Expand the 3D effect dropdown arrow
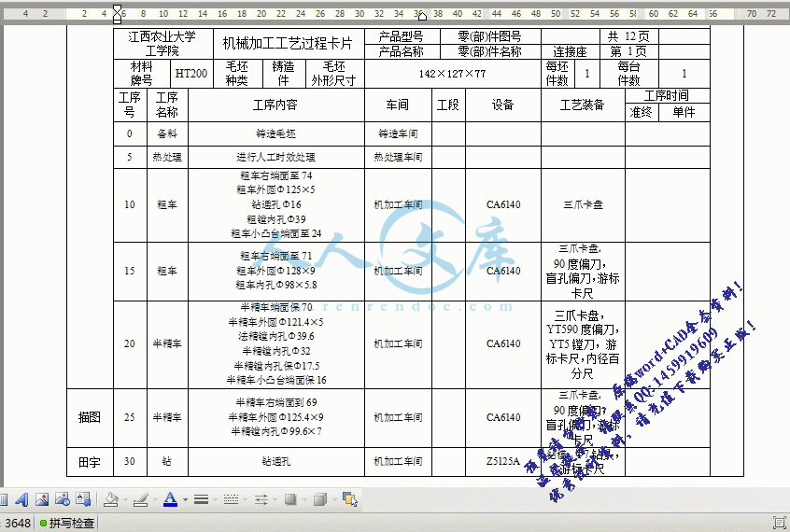790x532 pixels. coord(333,499)
